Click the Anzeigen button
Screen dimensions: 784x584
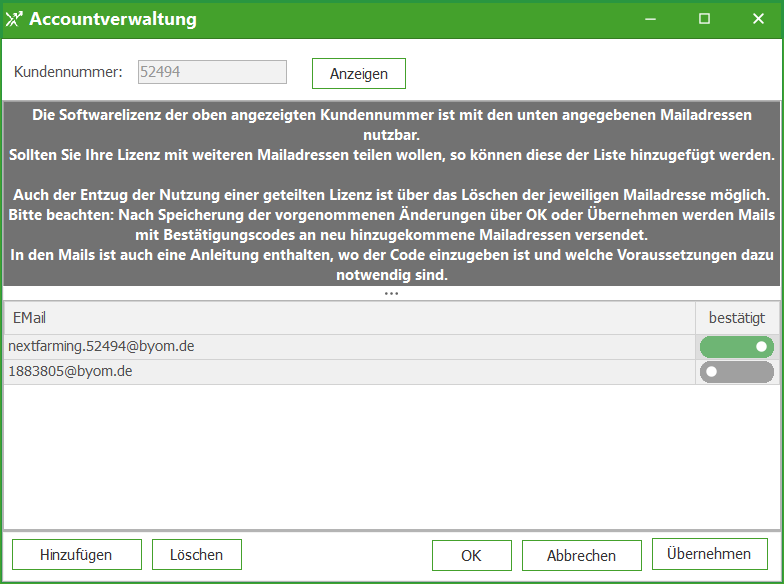tap(358, 74)
